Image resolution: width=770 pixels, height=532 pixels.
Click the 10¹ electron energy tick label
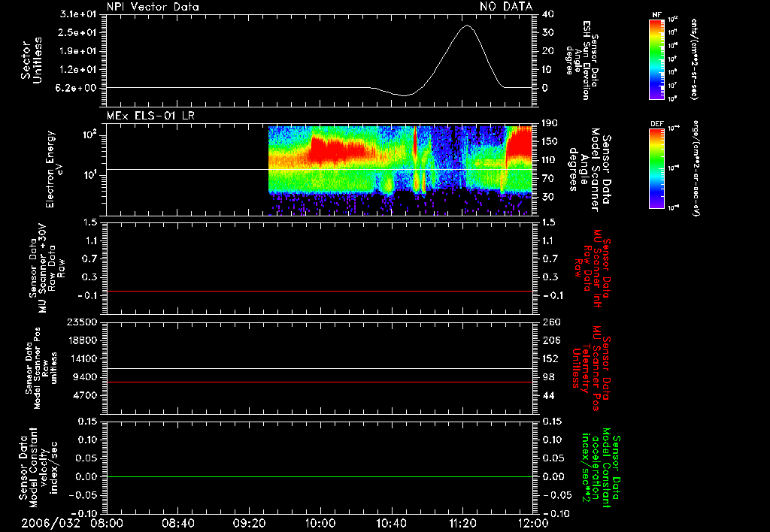click(x=89, y=175)
